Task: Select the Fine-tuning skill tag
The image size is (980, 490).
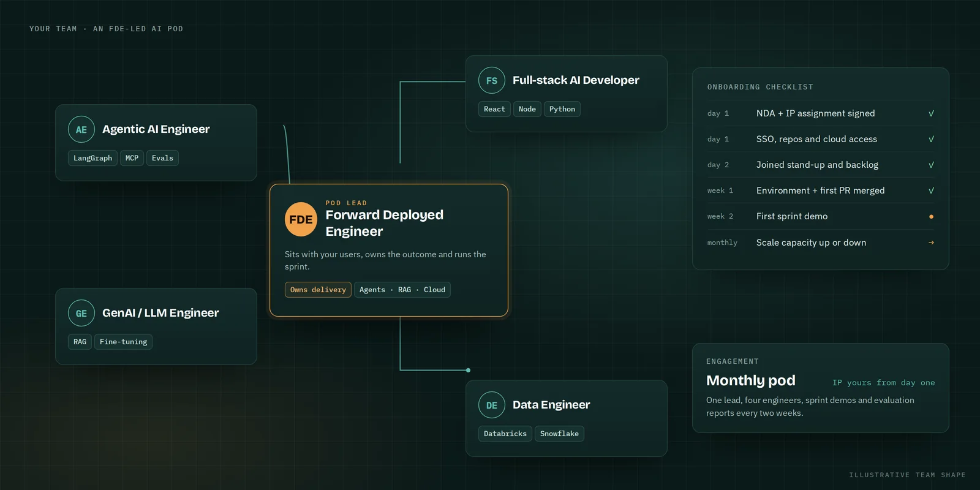Action: pos(123,342)
